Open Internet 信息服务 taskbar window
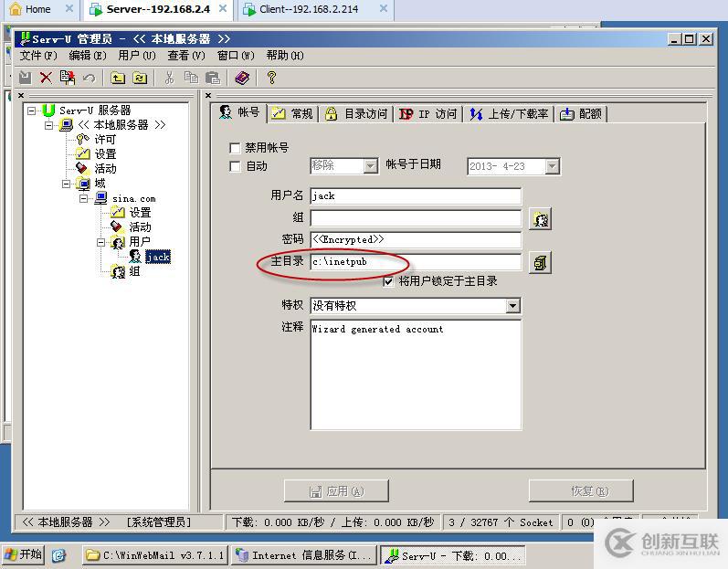 304,555
